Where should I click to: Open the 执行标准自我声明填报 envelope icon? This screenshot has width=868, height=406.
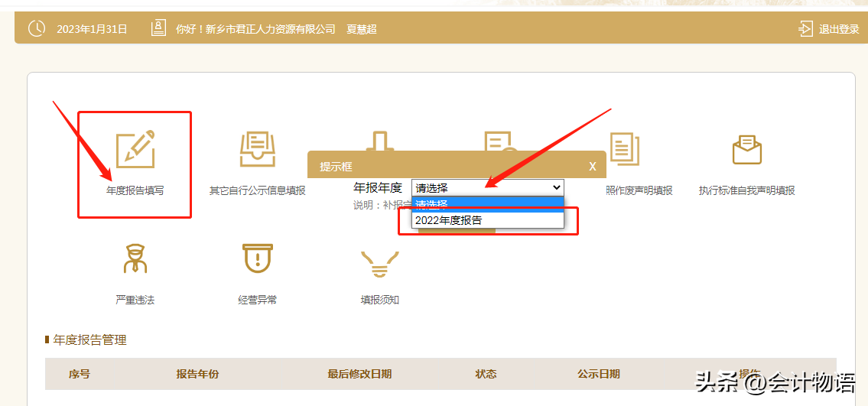coord(746,148)
